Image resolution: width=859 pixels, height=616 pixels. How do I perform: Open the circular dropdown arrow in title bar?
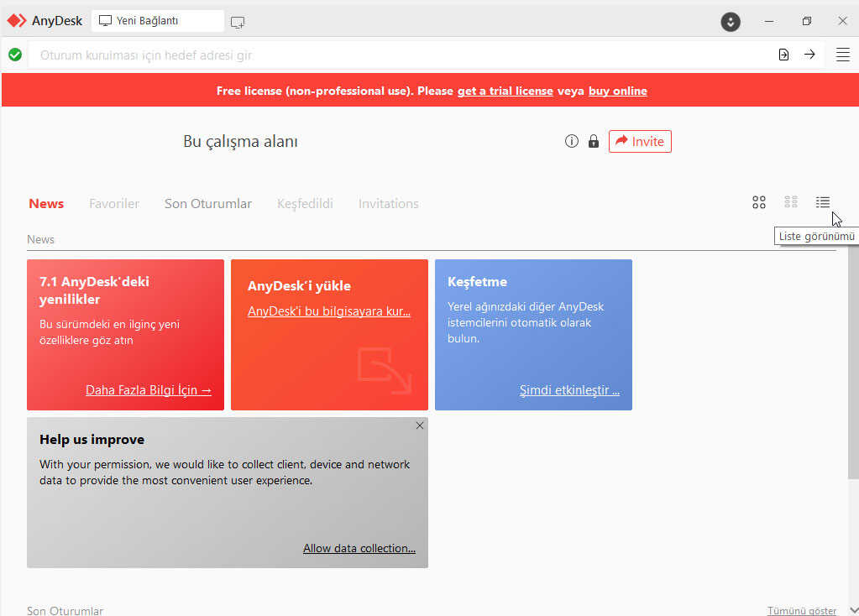pyautogui.click(x=731, y=22)
